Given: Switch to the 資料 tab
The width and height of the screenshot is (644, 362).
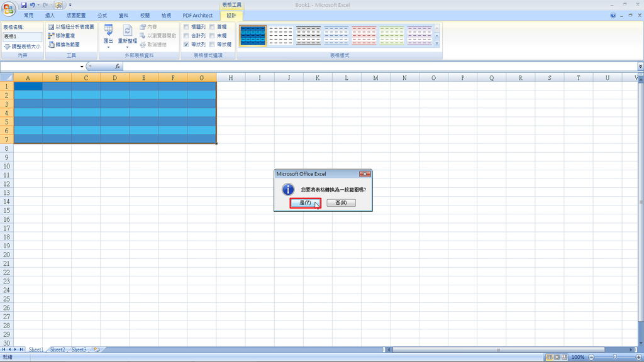Looking at the screenshot, I should click(124, 16).
